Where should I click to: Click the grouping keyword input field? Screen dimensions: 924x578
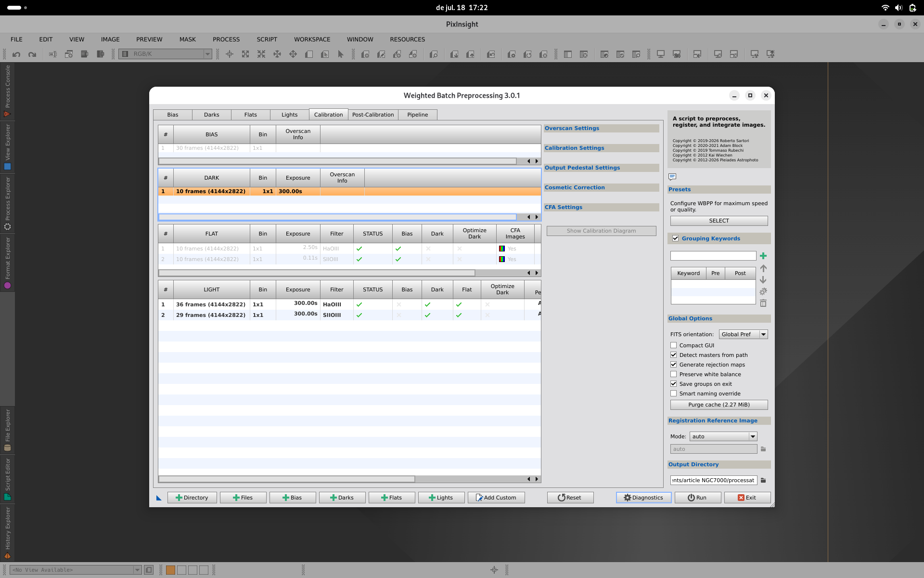713,256
